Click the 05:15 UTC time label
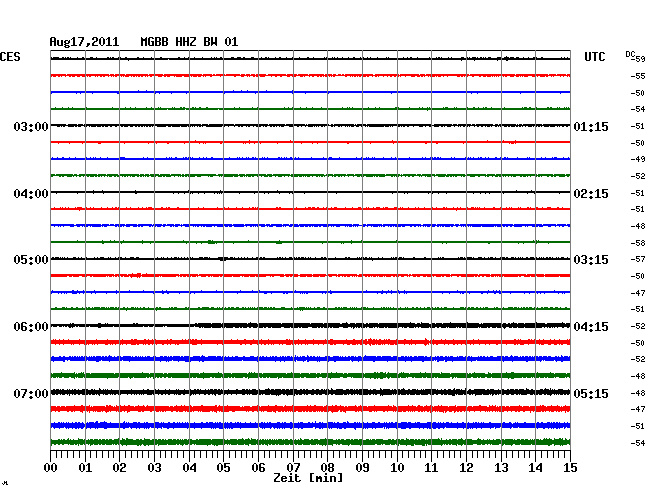 point(591,393)
